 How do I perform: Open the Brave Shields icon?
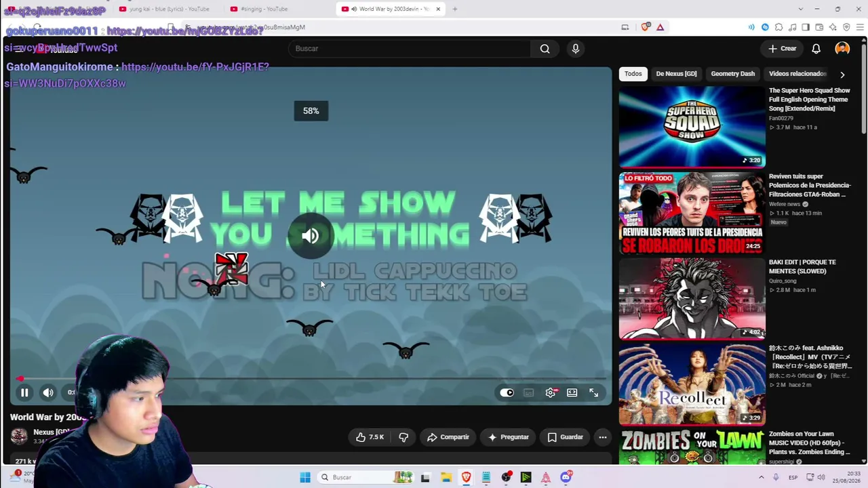[645, 27]
